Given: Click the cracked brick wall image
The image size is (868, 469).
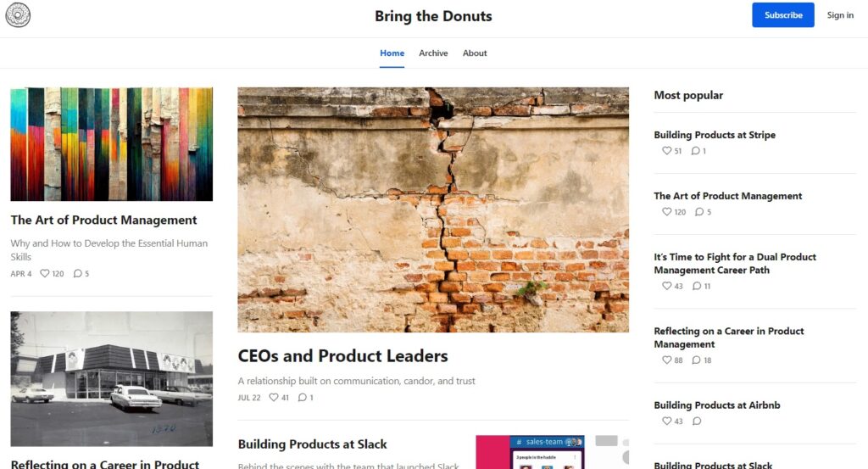Looking at the screenshot, I should point(433,209).
